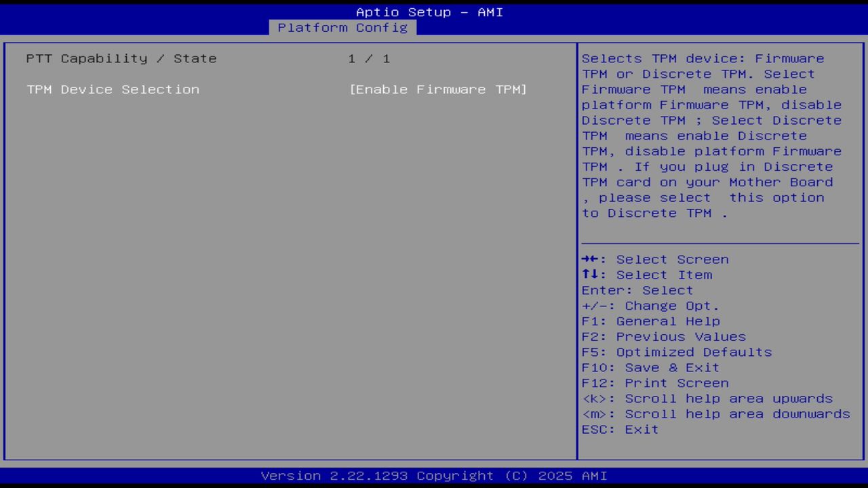Click the ESC Exit option
The width and height of the screenshot is (868, 488).
pyautogui.click(x=619, y=429)
